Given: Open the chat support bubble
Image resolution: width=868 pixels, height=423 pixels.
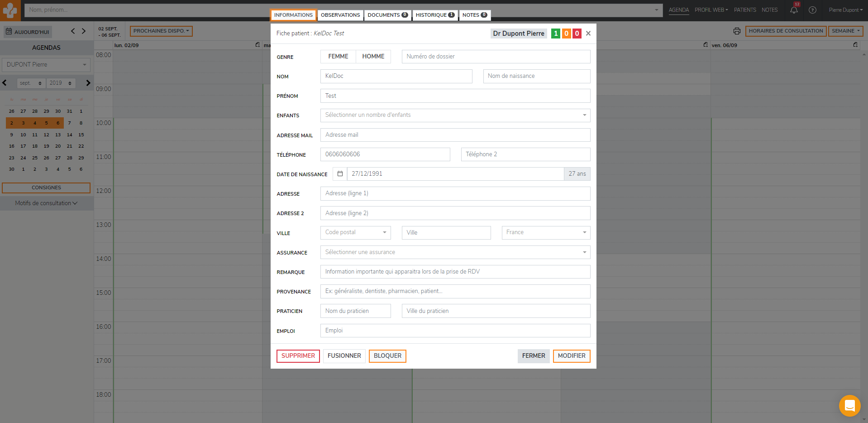Looking at the screenshot, I should pos(849,405).
